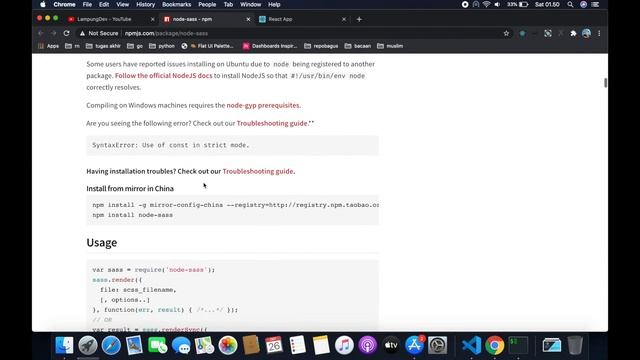Open the Extensions puzzle icon
Viewport: 640px width, 360px height.
point(573,33)
